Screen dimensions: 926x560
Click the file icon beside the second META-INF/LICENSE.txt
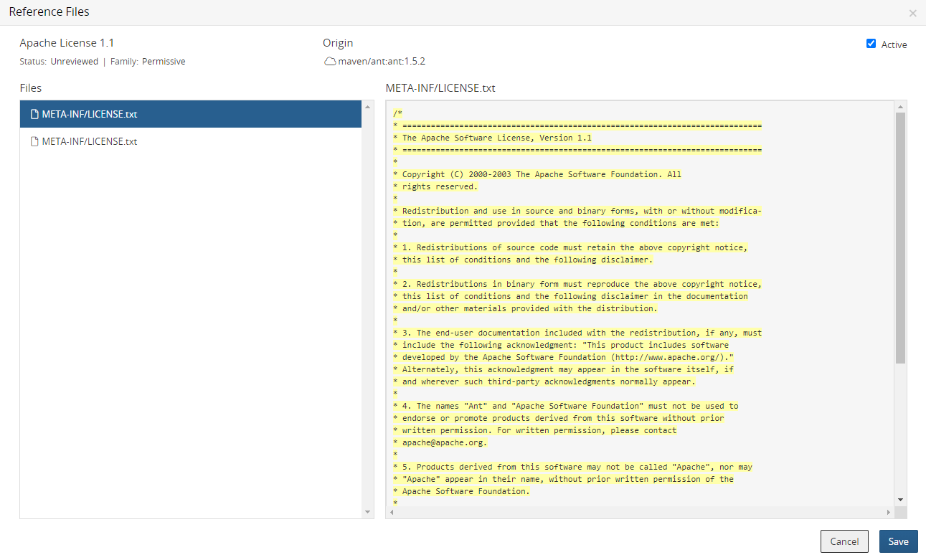[34, 141]
